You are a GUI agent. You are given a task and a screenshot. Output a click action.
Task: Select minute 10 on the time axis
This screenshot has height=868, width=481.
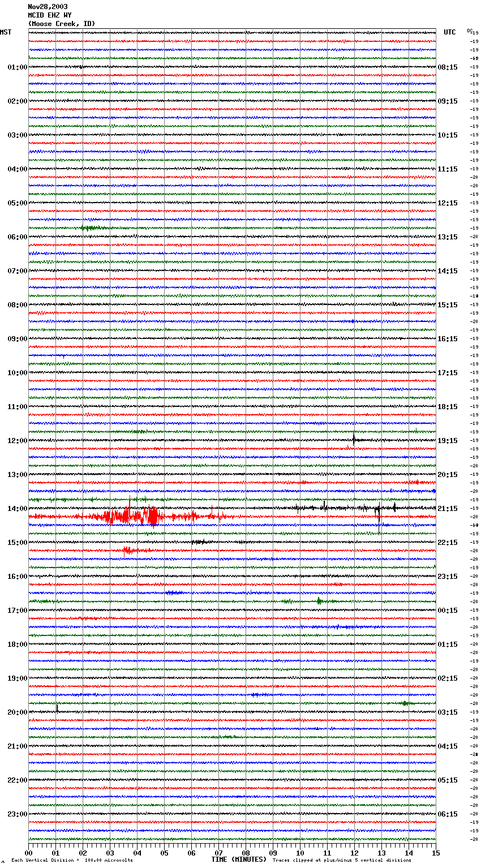(300, 853)
